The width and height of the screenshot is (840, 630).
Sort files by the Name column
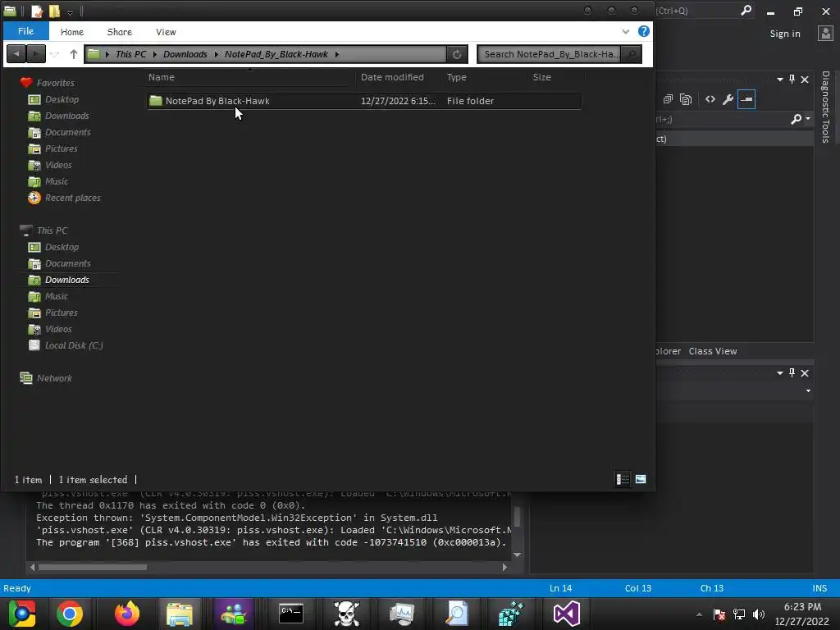pyautogui.click(x=162, y=77)
